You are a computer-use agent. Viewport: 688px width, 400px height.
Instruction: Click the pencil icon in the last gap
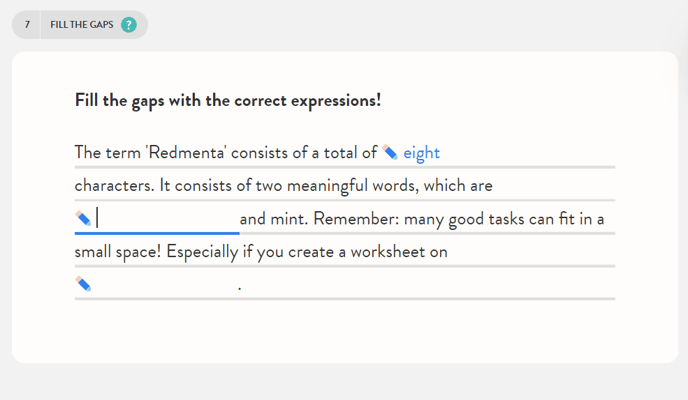coord(83,285)
